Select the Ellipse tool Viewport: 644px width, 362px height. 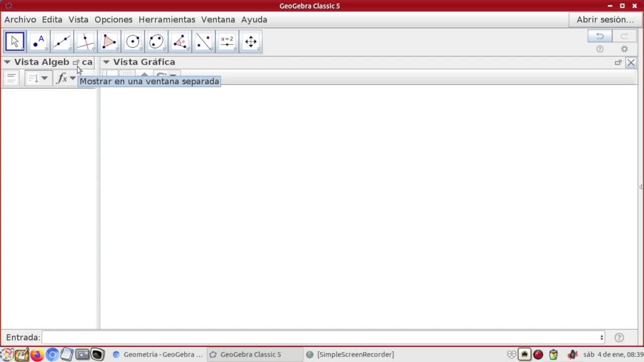point(156,42)
